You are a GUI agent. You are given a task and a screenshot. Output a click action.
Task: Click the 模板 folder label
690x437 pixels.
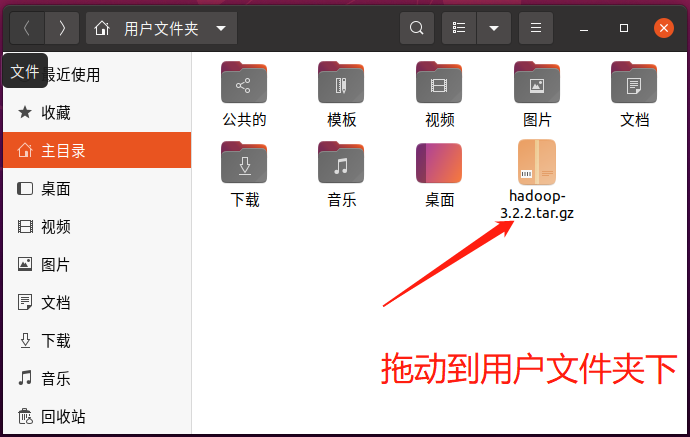pos(341,119)
